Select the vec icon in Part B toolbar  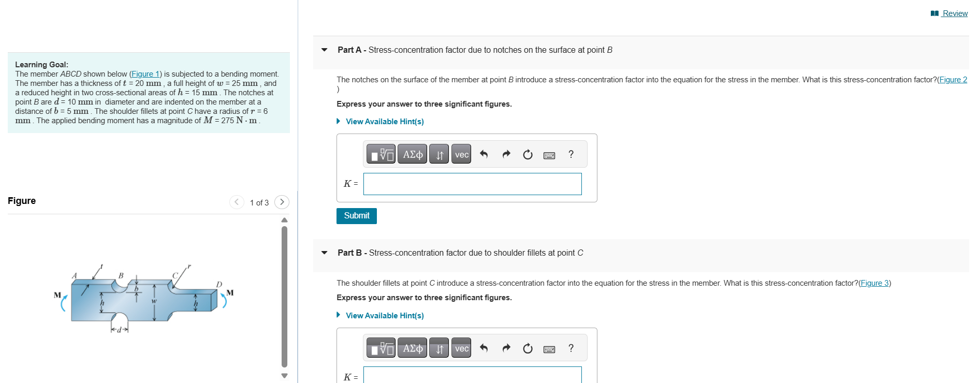[461, 348]
